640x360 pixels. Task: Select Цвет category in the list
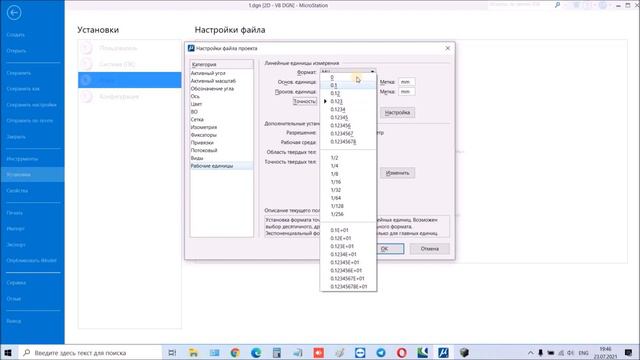(221, 104)
